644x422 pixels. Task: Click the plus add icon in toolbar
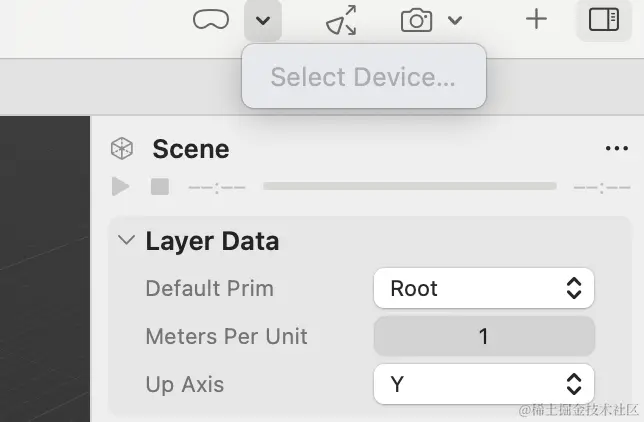536,19
